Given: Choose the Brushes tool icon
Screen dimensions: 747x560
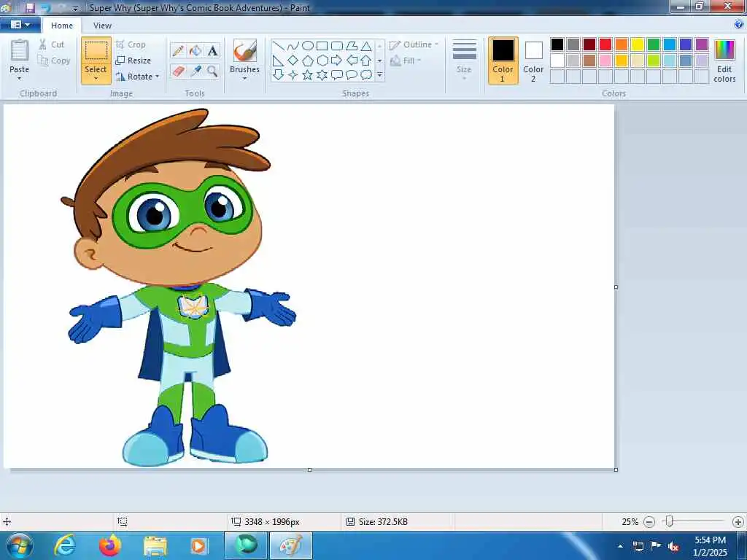Looking at the screenshot, I should [245, 50].
